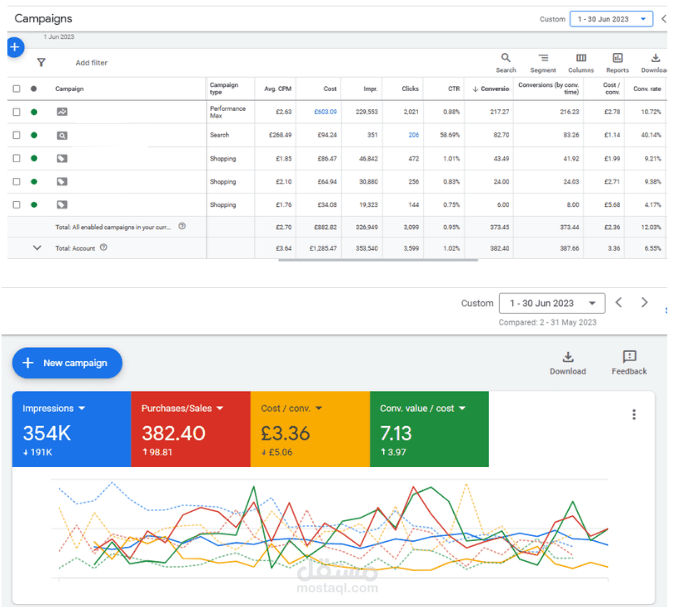The image size is (675, 607).
Task: Sort by the Conv. rate column header
Action: point(647,89)
